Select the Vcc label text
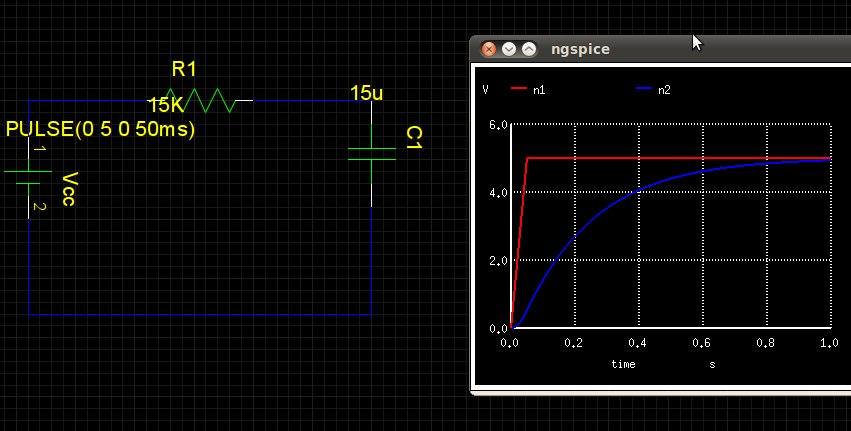Screen dimensions: 851x431 pyautogui.click(x=68, y=188)
